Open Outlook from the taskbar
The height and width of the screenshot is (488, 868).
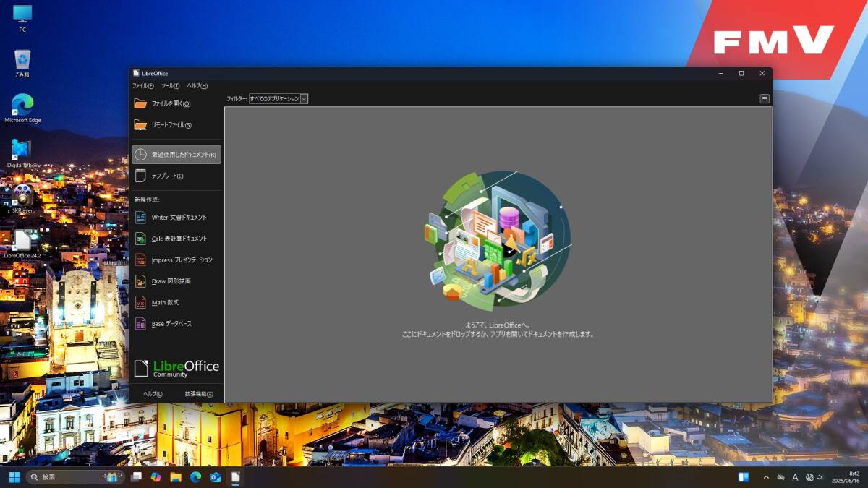pyautogui.click(x=216, y=477)
